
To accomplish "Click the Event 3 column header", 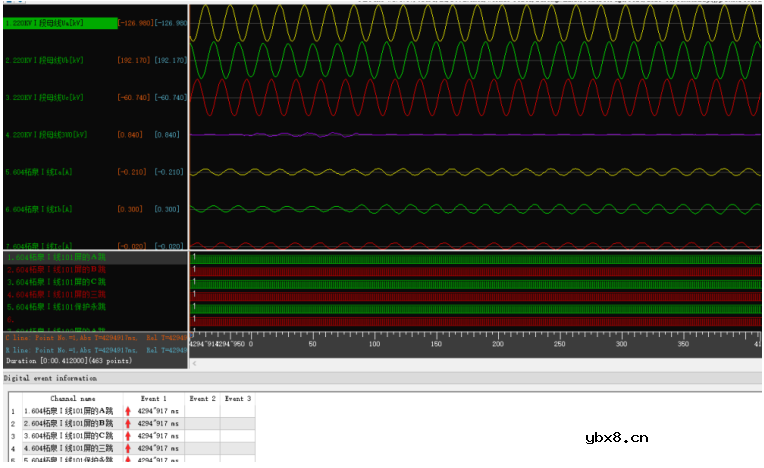I will (x=237, y=398).
